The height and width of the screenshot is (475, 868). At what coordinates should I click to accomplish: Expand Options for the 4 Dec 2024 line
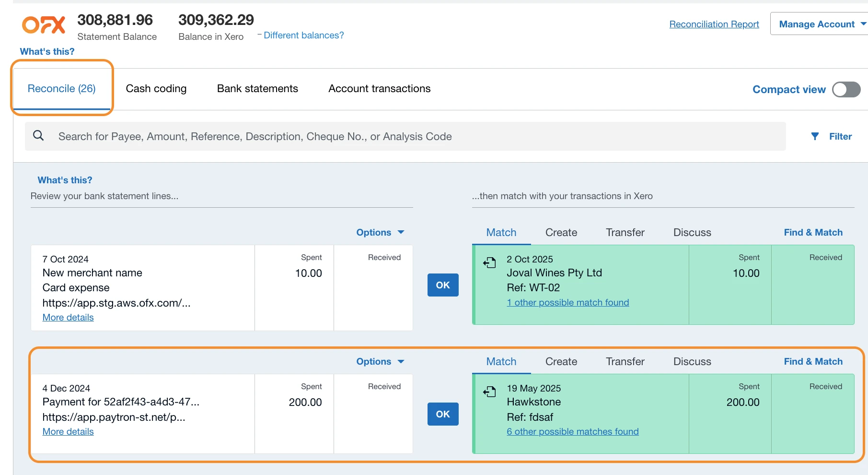(x=380, y=361)
